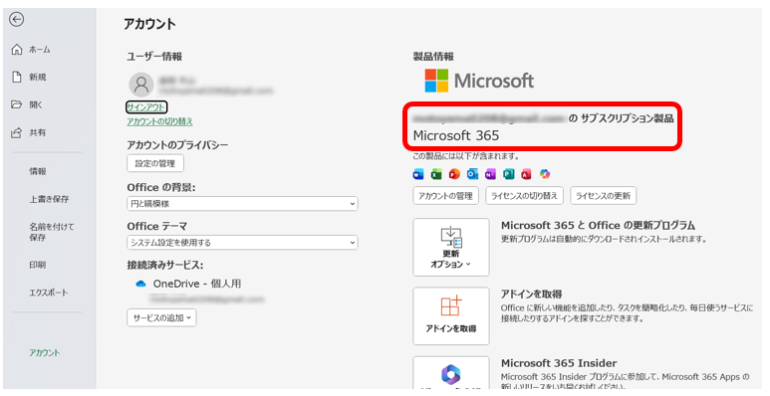Click the Microsoft 365 product name text

pos(456,135)
